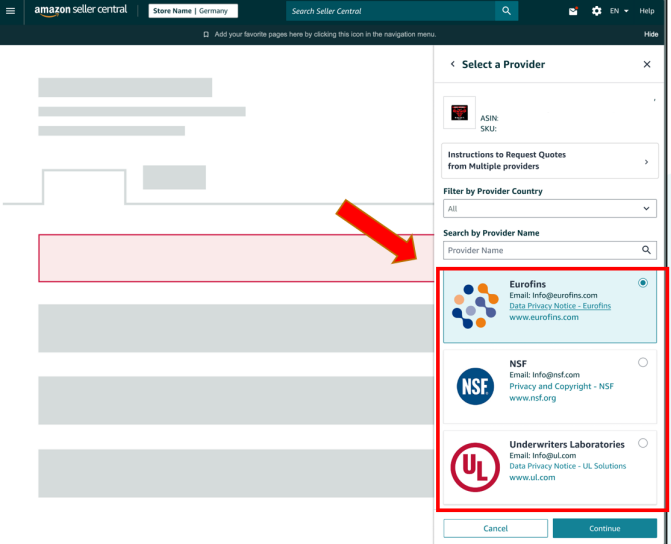The height and width of the screenshot is (544, 671).
Task: Click the Continue button
Action: (605, 528)
